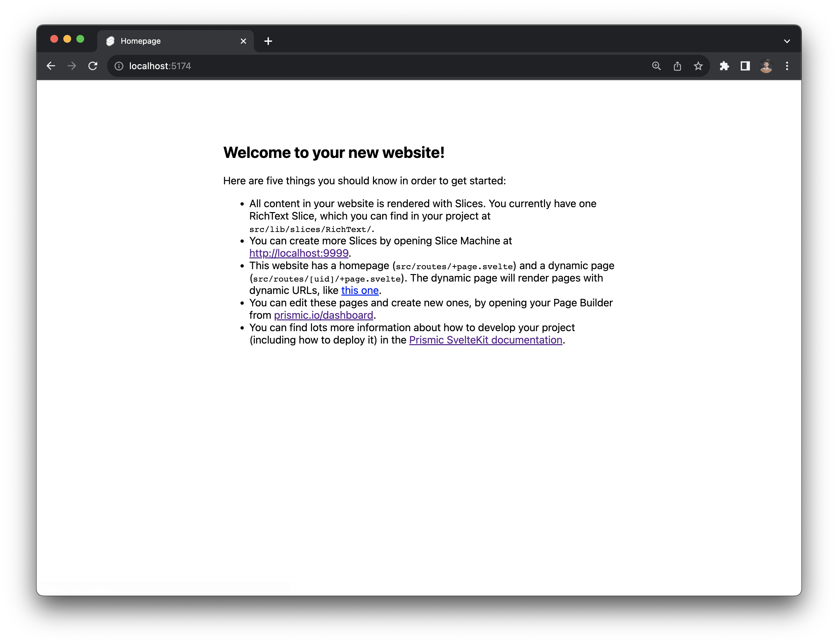Click the forward navigation arrow
Viewport: 838px width, 644px height.
pyautogui.click(x=72, y=66)
